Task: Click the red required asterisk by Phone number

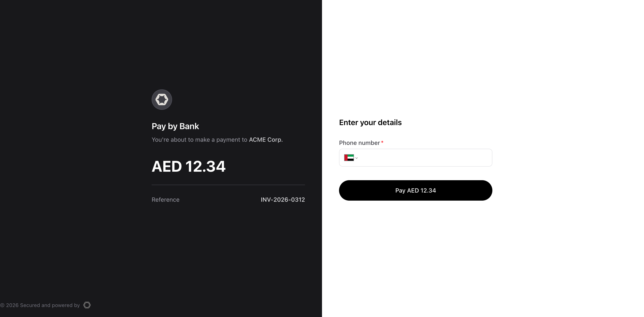Action: point(382,142)
